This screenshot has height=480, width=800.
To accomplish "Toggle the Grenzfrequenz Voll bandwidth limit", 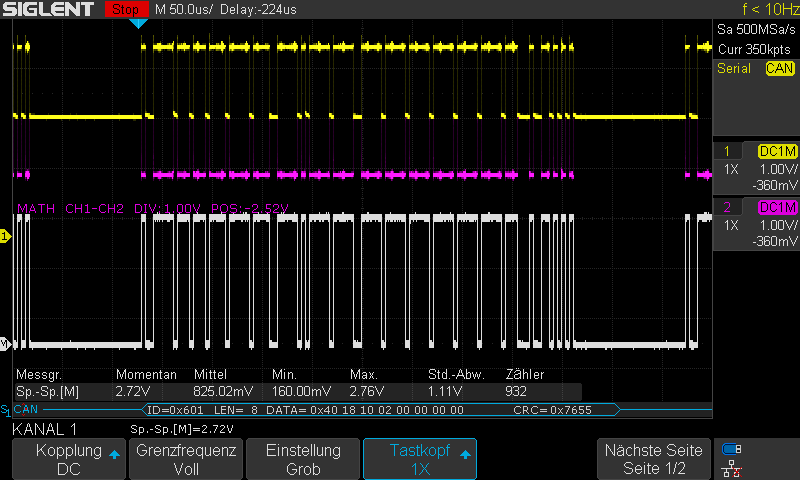I will point(185,460).
